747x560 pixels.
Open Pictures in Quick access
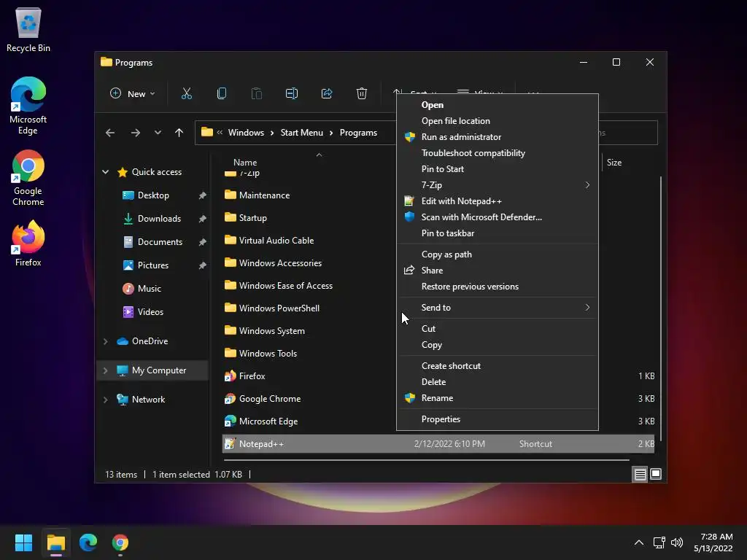click(153, 265)
